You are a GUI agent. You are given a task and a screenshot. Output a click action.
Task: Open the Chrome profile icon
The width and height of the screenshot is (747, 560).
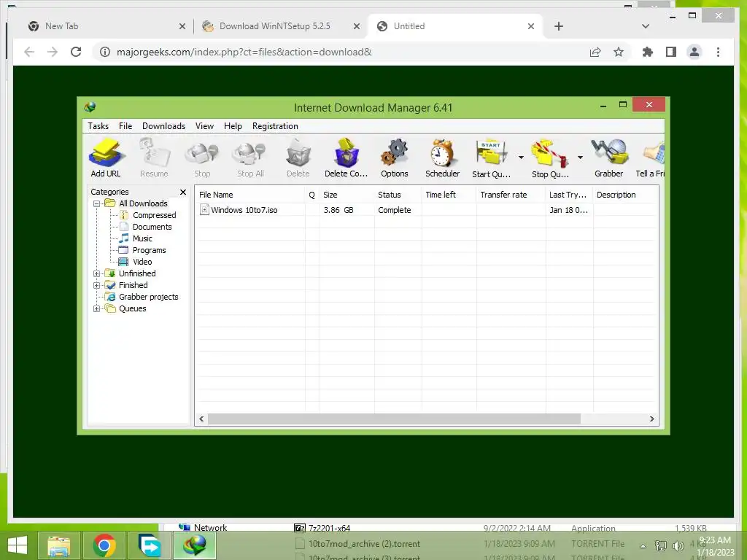tap(694, 52)
